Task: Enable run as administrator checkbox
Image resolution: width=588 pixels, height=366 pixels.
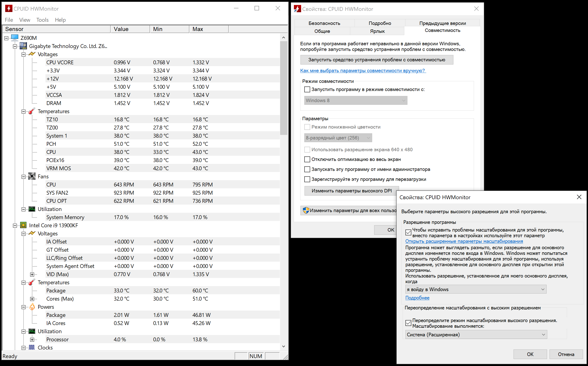Action: pyautogui.click(x=307, y=169)
